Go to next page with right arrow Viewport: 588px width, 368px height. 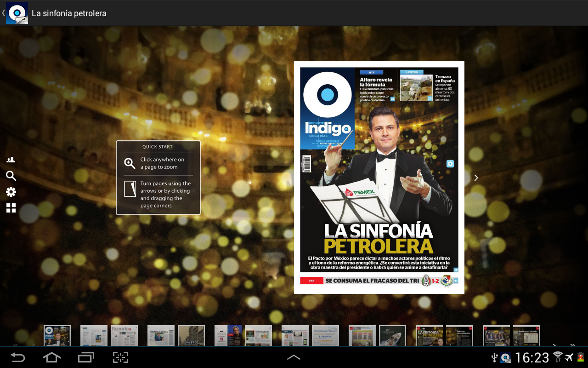coord(476,178)
